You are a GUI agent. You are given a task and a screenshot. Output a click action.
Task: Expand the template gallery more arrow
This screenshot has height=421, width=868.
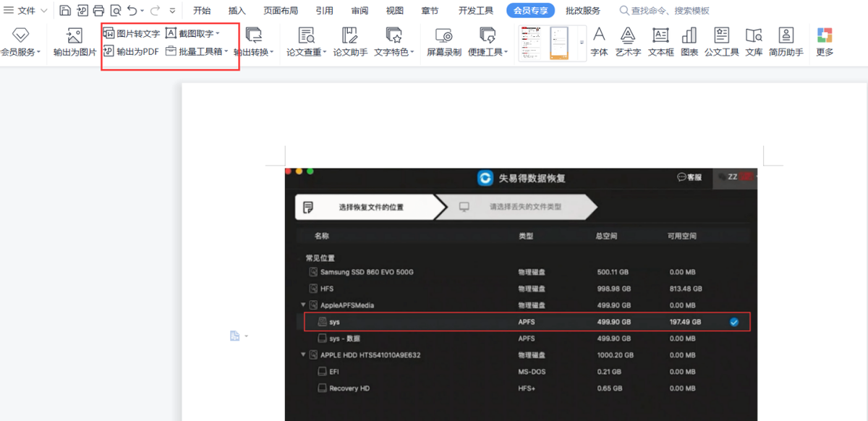tap(582, 43)
